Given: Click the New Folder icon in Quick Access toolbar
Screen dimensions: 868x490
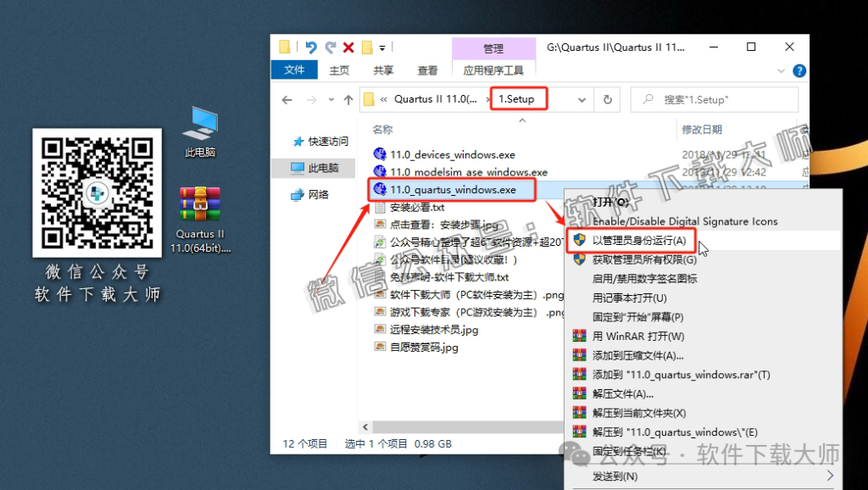Looking at the screenshot, I should click(x=285, y=47).
